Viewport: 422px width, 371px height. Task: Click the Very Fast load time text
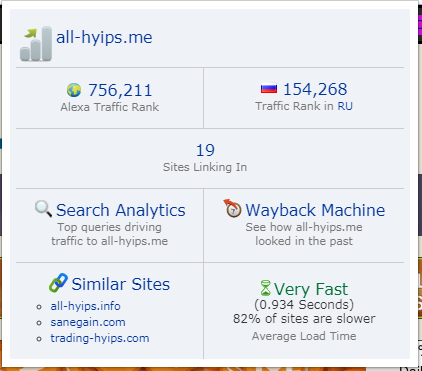pyautogui.click(x=311, y=289)
